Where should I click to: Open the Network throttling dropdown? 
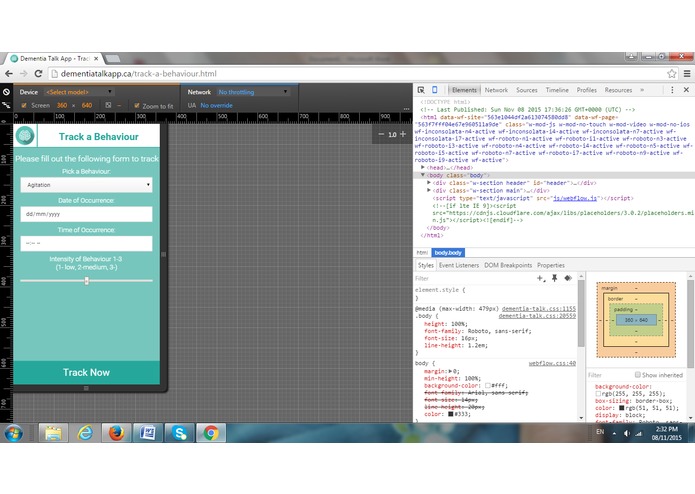pos(253,92)
